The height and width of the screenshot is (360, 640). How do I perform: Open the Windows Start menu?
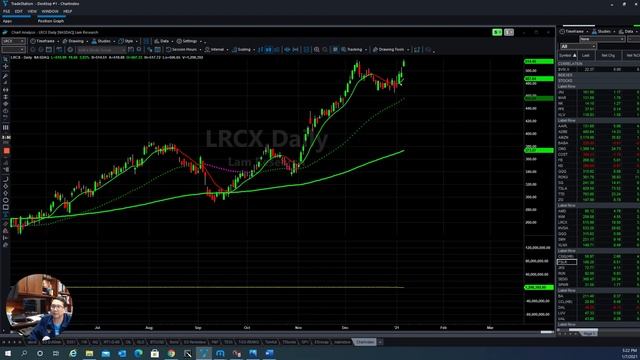coord(7,353)
